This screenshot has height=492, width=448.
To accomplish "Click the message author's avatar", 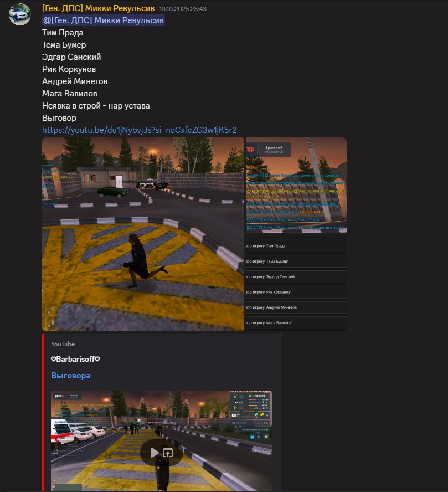I will pos(19,14).
